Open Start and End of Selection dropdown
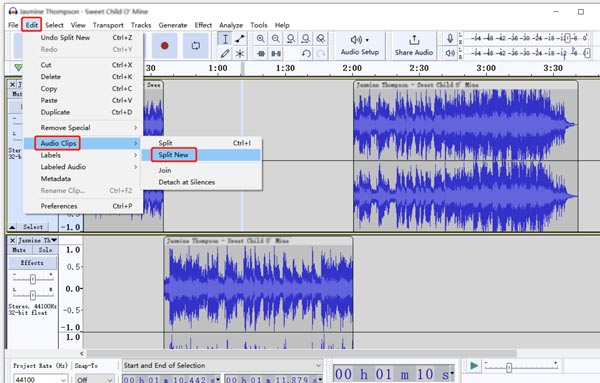Screen dimensions: 600x383 [x=222, y=365]
